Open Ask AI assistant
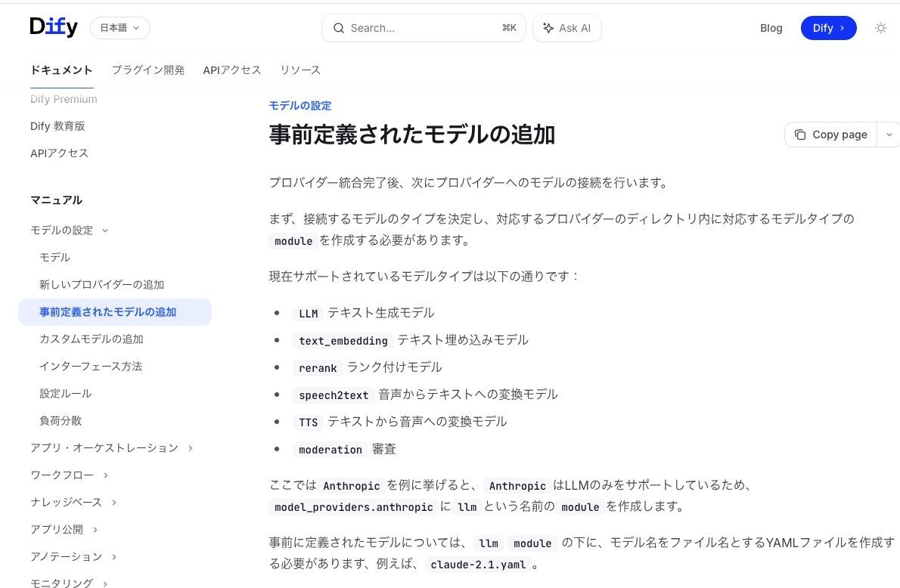Viewport: 900px width, 588px height. (x=567, y=28)
